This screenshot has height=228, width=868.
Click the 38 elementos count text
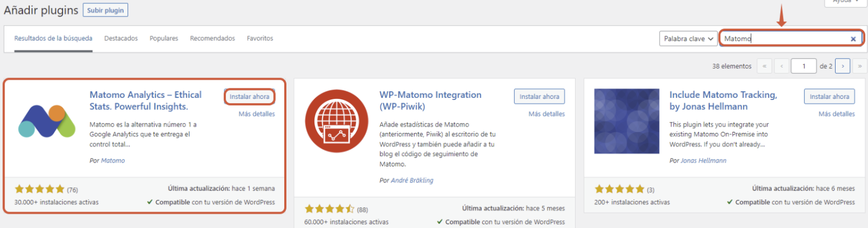(x=732, y=66)
